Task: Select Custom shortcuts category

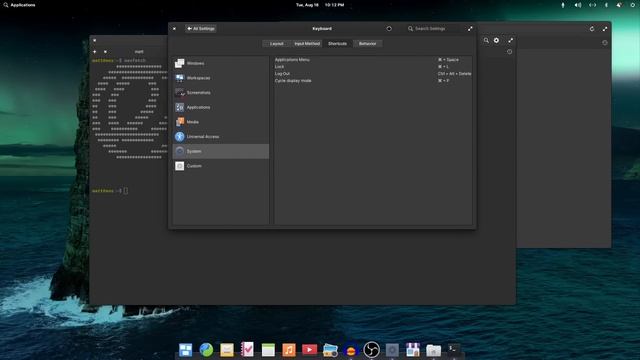Action: (221, 166)
